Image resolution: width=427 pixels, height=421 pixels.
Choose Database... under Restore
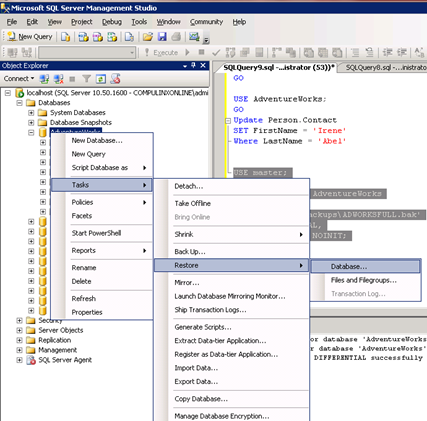point(365,267)
